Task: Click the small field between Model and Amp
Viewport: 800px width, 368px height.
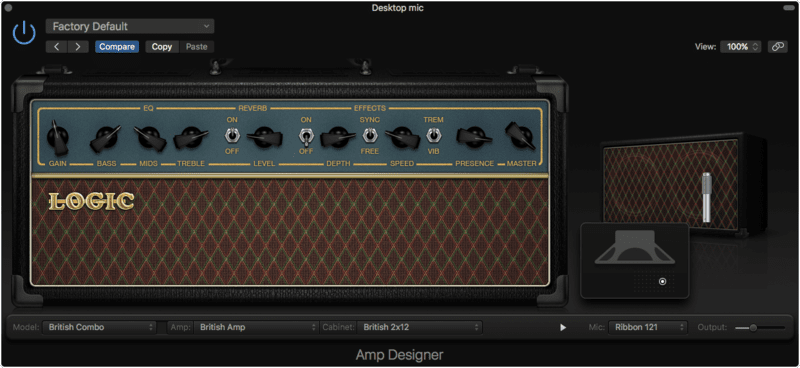Action: click(162, 327)
